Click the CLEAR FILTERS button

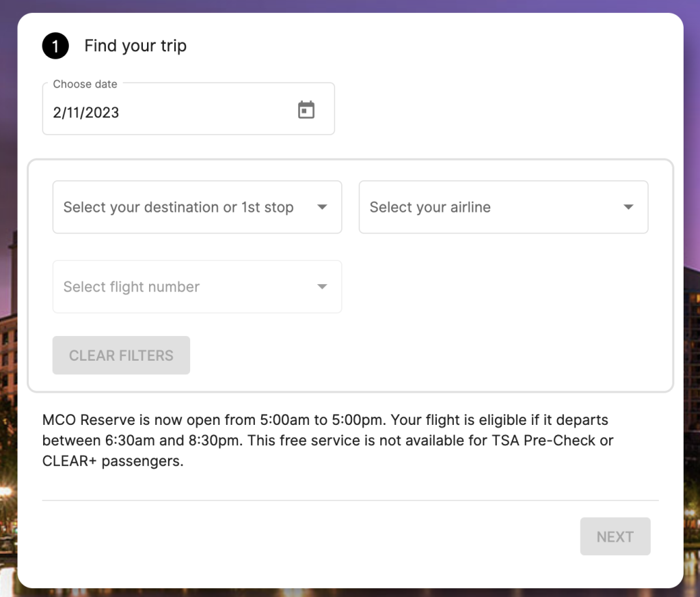click(x=121, y=355)
